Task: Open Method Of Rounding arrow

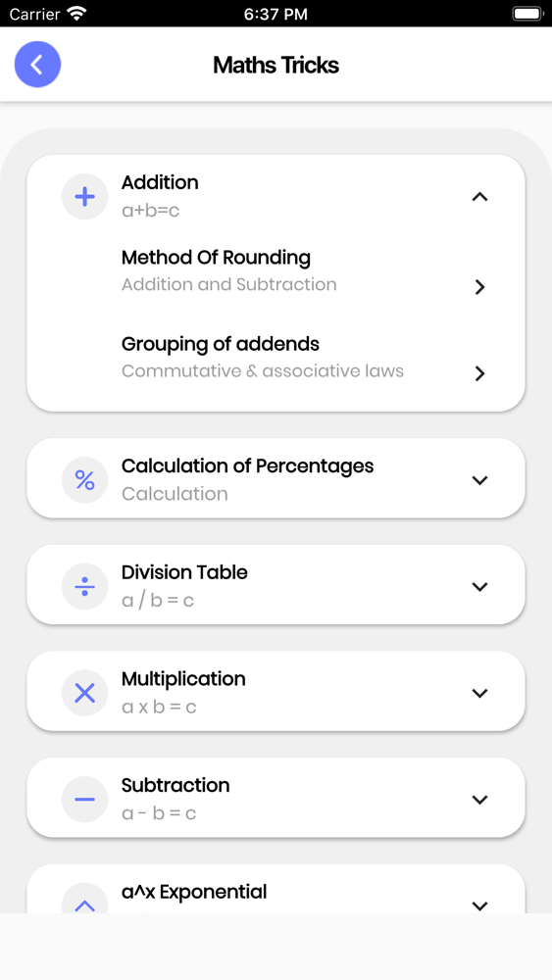Action: 479,287
